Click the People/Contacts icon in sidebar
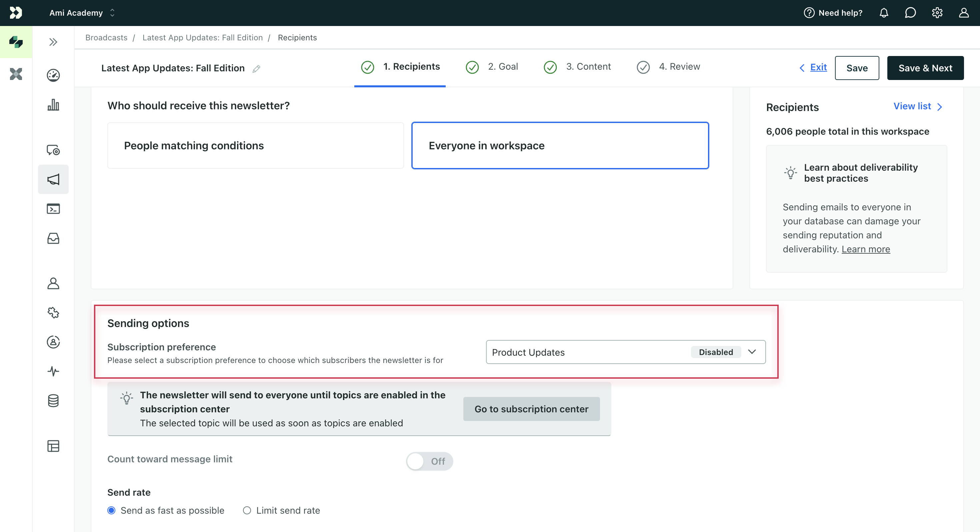Viewport: 980px width, 532px height. [53, 282]
